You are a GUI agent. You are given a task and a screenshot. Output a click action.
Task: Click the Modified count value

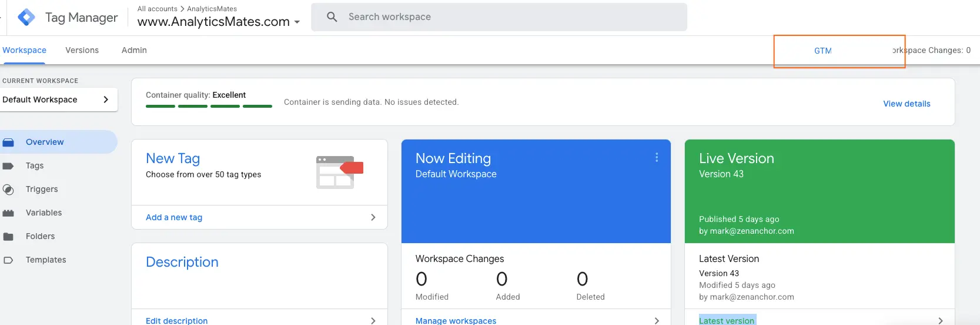tap(422, 278)
